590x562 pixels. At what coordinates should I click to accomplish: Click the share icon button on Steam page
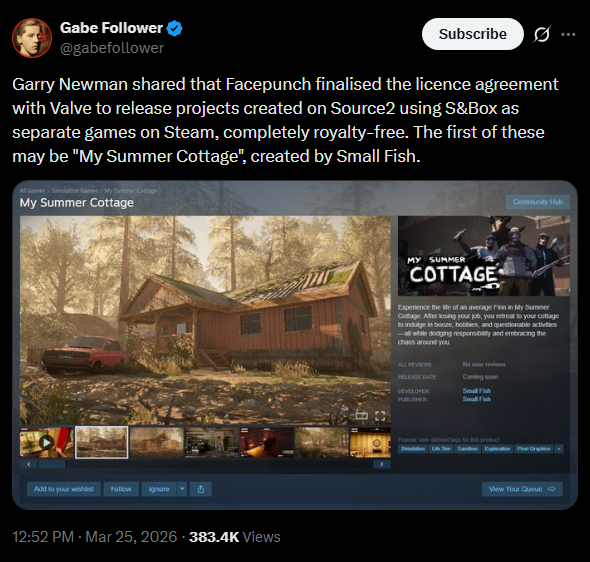click(201, 489)
